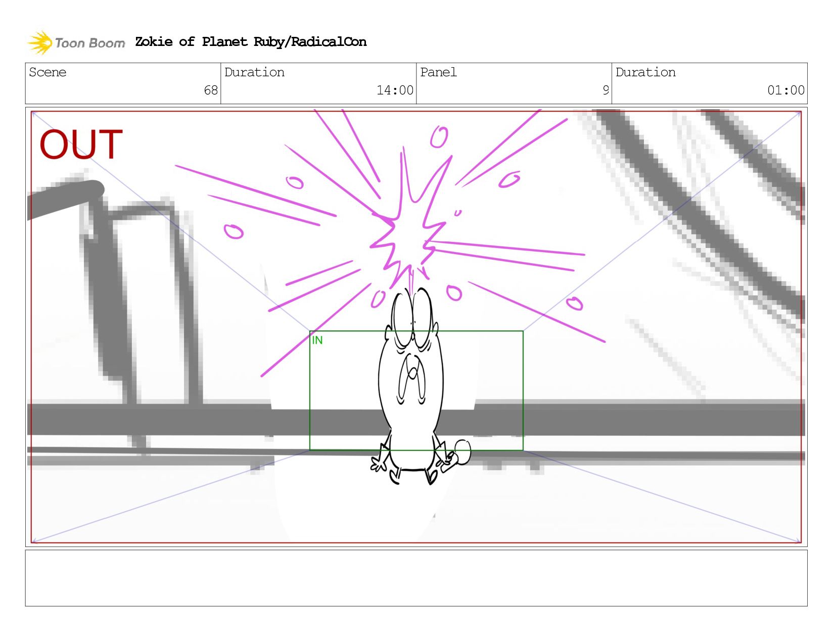The image size is (834, 644).
Task: Click the 'Scene' label
Action: pyautogui.click(x=48, y=72)
